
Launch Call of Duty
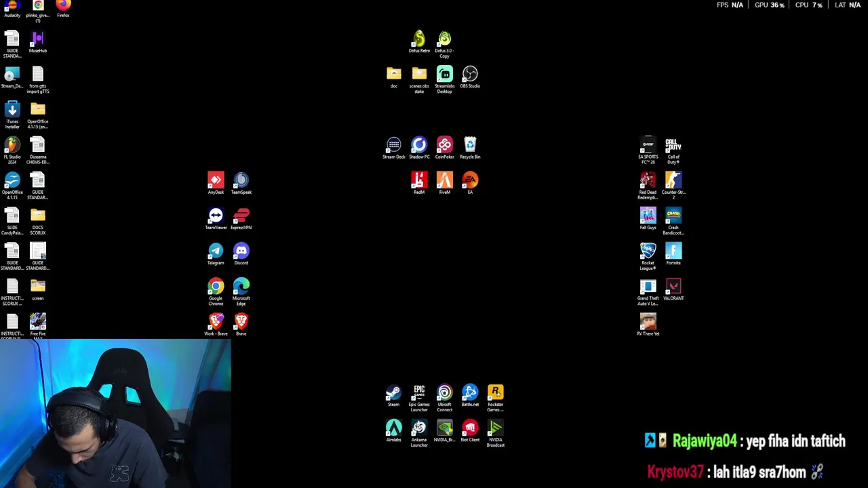tap(673, 150)
